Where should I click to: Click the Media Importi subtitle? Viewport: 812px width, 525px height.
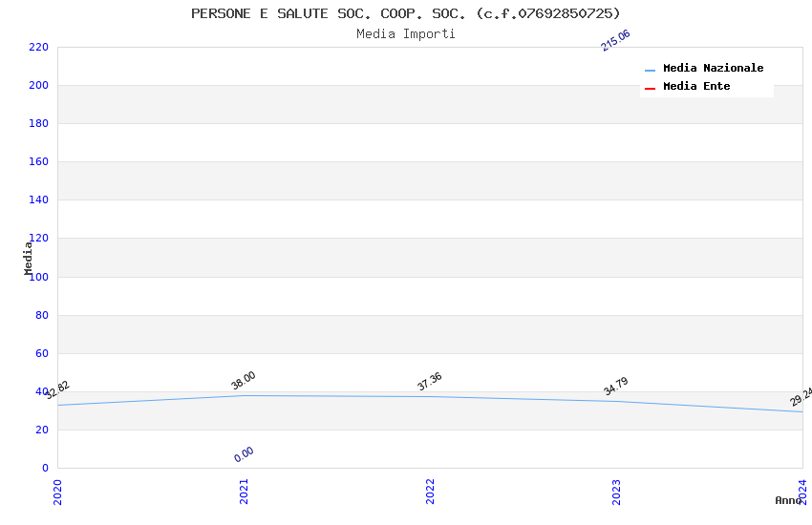(x=405, y=33)
